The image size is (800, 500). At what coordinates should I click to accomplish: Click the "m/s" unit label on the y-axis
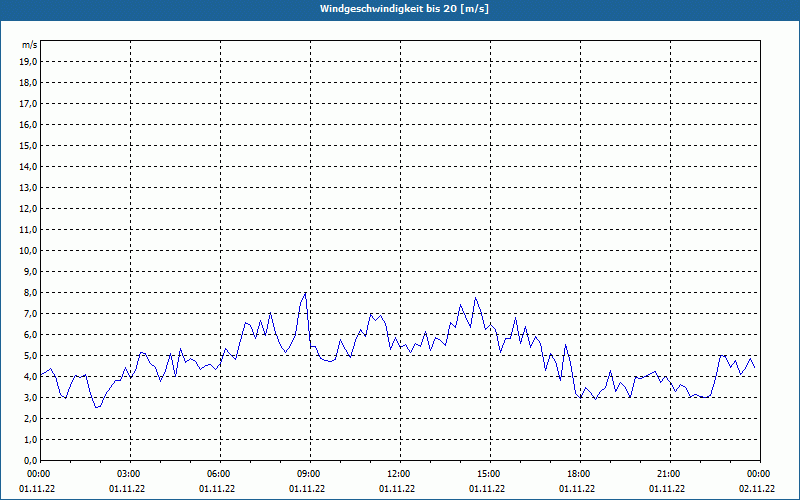pos(30,45)
